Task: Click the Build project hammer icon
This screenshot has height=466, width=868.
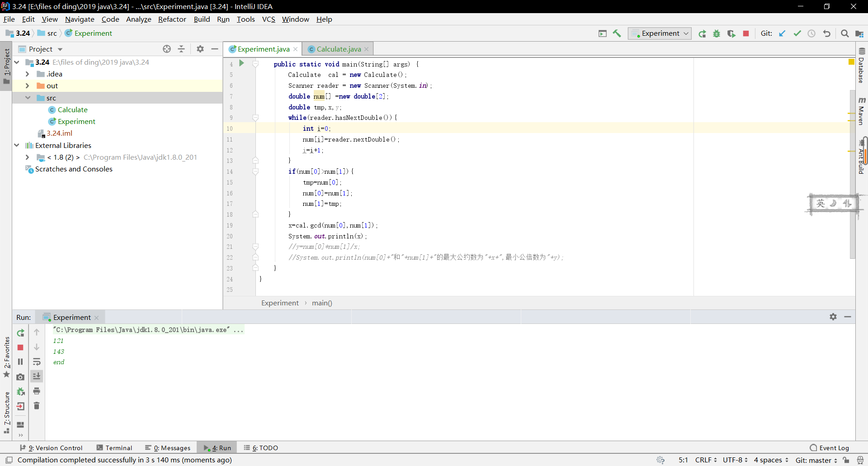Action: [x=617, y=33]
